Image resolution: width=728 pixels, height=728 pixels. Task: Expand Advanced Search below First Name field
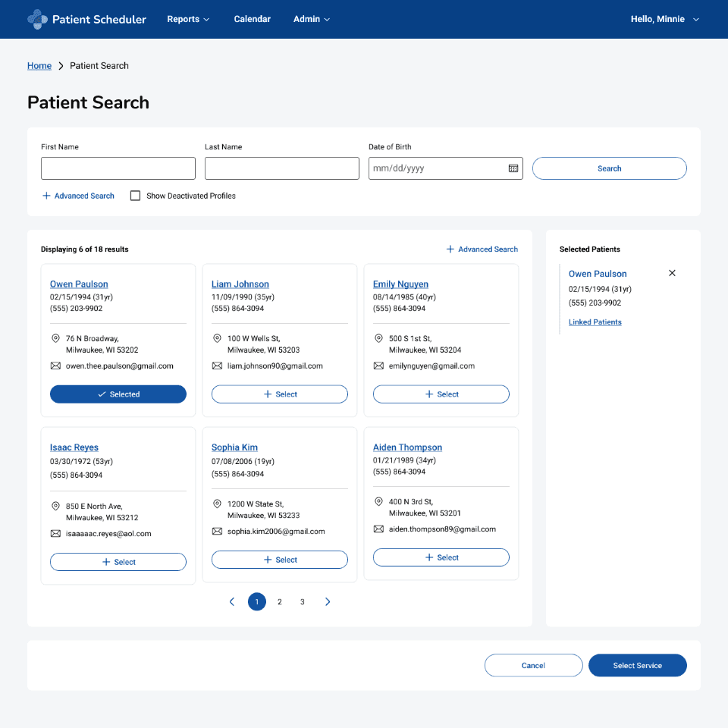(78, 196)
